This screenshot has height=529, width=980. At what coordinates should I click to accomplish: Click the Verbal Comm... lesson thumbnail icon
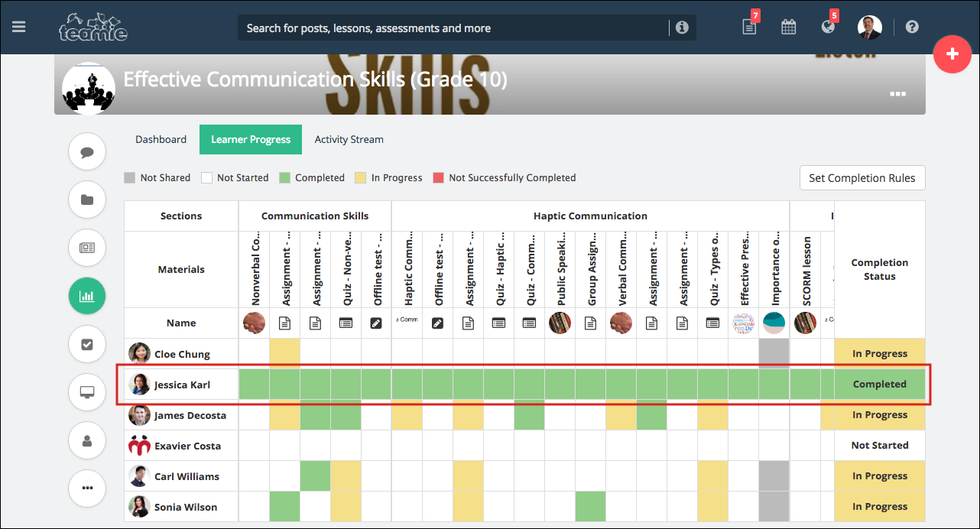point(621,323)
